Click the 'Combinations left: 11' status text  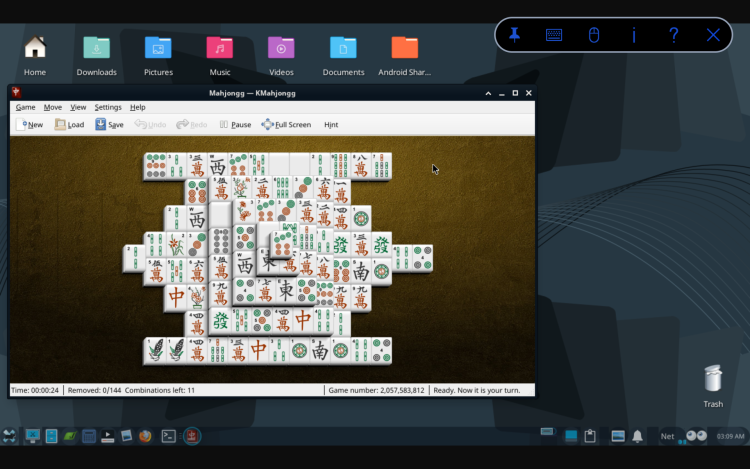[x=160, y=390]
